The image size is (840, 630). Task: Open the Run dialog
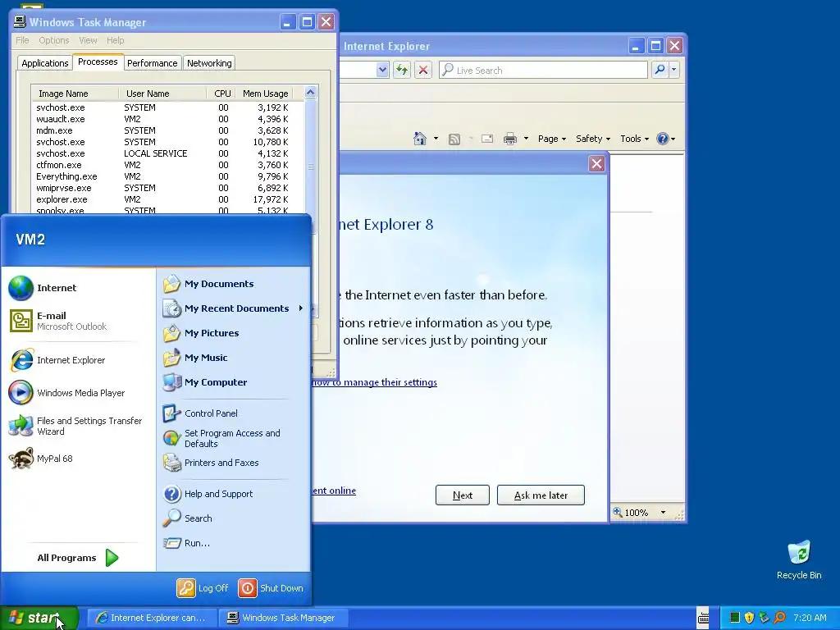186,543
